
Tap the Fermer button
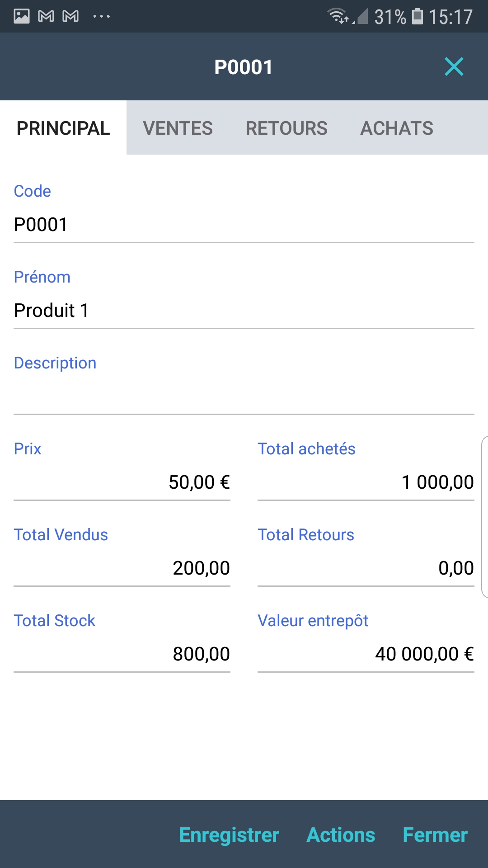(435, 835)
